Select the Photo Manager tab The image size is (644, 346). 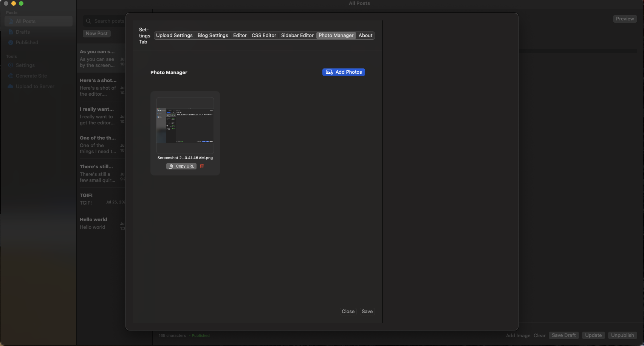click(x=336, y=36)
